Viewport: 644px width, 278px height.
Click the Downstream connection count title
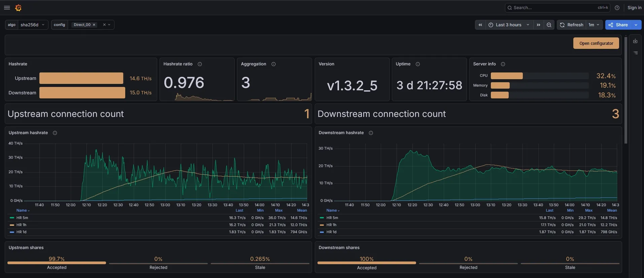point(382,114)
